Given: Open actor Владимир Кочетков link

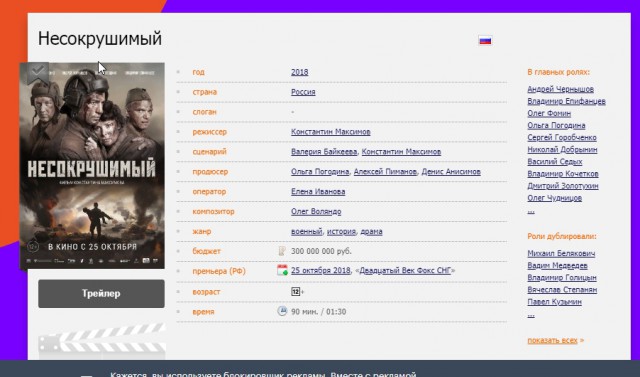Looking at the screenshot, I should [x=563, y=174].
